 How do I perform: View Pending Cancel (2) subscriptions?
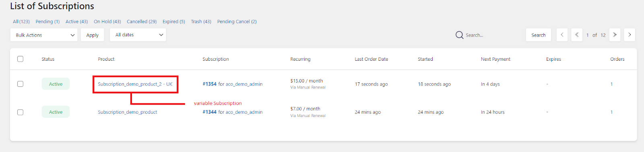tap(237, 22)
